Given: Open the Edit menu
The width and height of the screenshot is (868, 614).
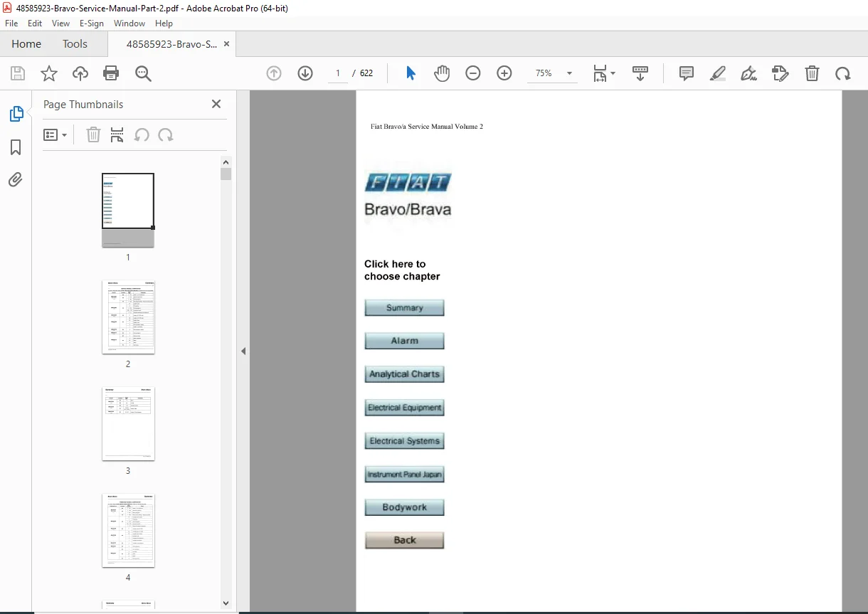Looking at the screenshot, I should [35, 23].
